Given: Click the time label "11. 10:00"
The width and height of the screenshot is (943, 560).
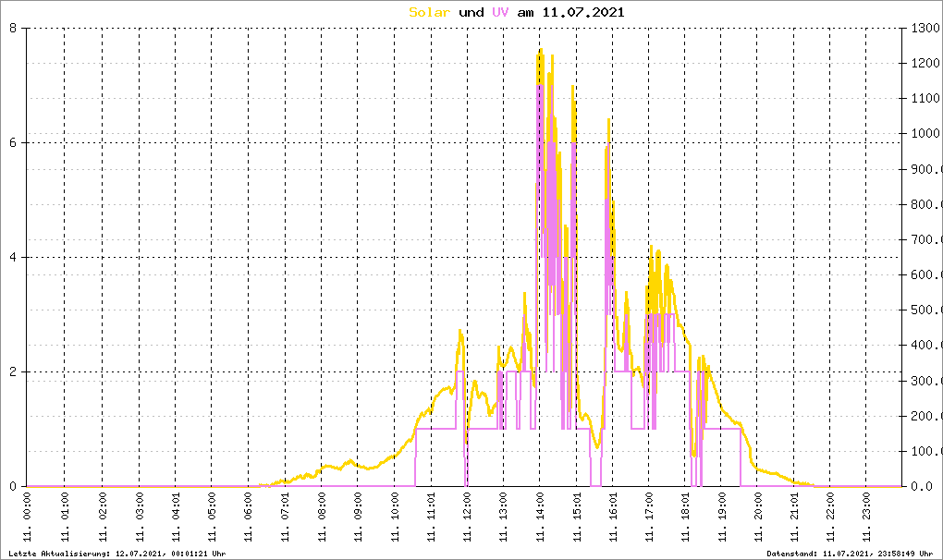Looking at the screenshot, I should 395,517.
